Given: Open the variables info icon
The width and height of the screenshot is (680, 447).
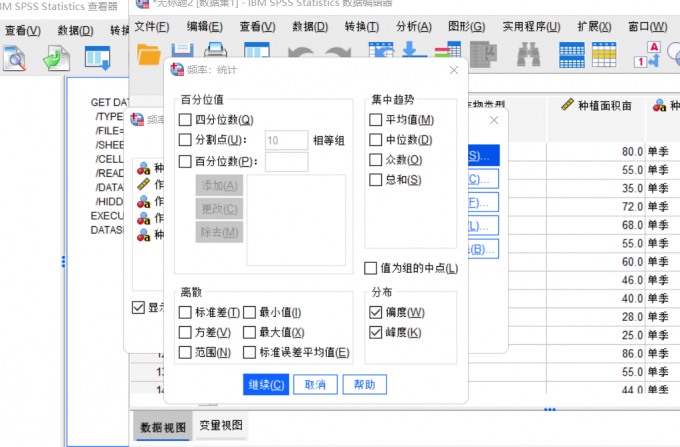Looking at the screenshot, I should tap(448, 50).
